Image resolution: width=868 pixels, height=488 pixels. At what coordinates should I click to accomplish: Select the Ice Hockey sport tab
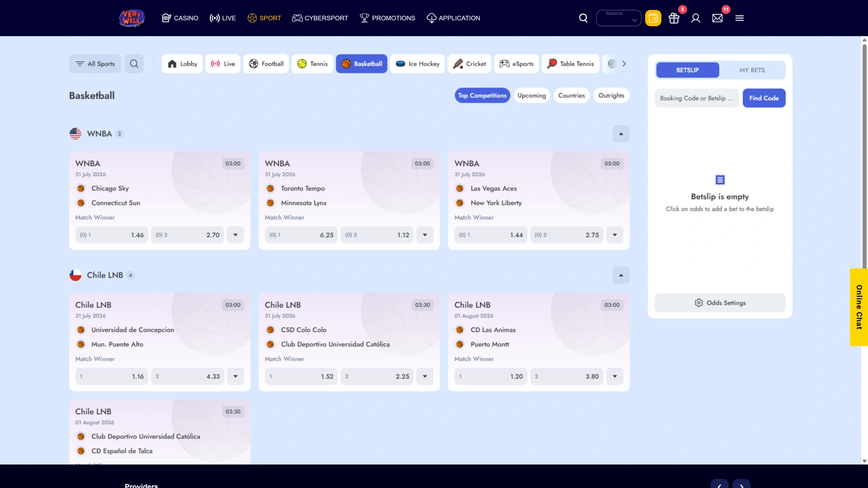tap(418, 64)
